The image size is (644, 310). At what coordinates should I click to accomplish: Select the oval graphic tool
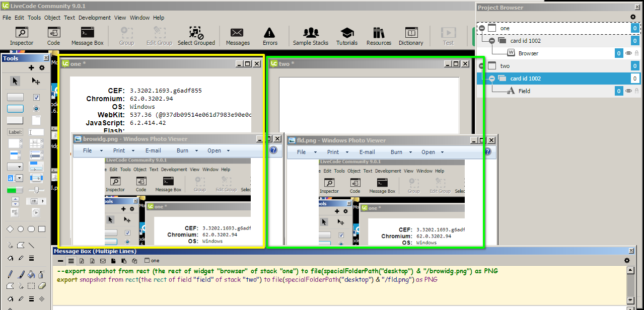coord(21,229)
